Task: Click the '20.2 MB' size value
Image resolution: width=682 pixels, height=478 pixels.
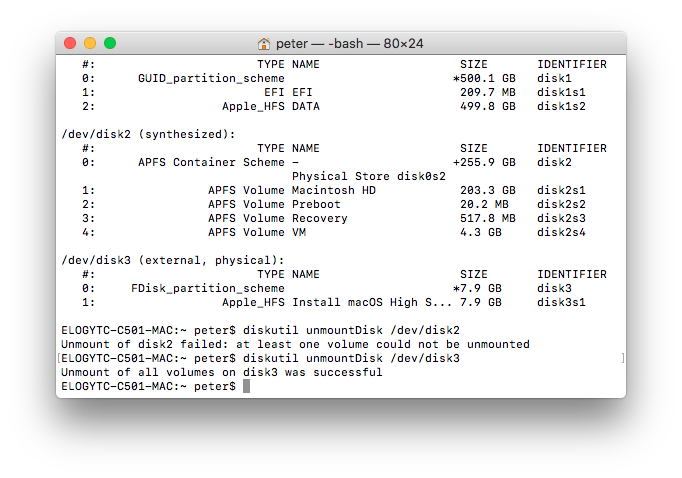Action: (x=484, y=204)
